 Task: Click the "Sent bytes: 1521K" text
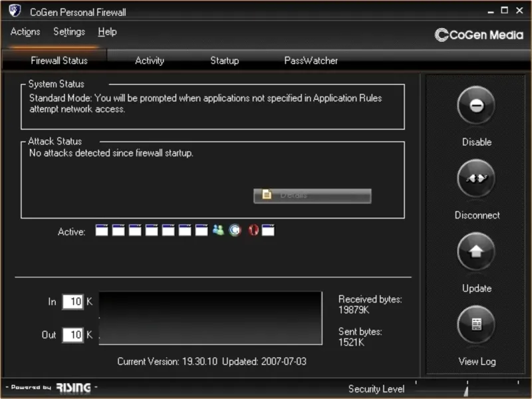[360, 336]
